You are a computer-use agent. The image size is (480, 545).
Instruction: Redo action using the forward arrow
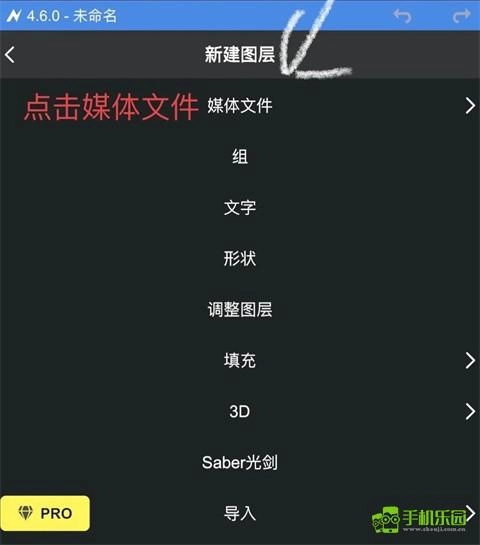coord(462,16)
